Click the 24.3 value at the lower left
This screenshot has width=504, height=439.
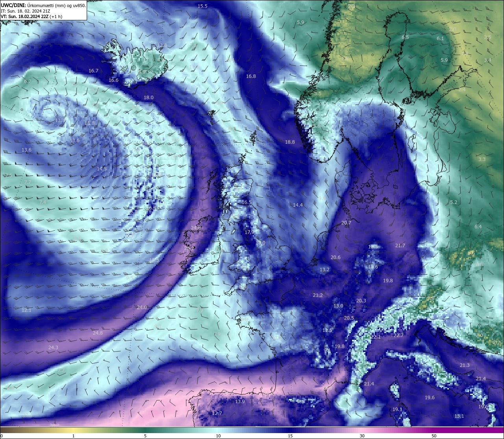53,347
